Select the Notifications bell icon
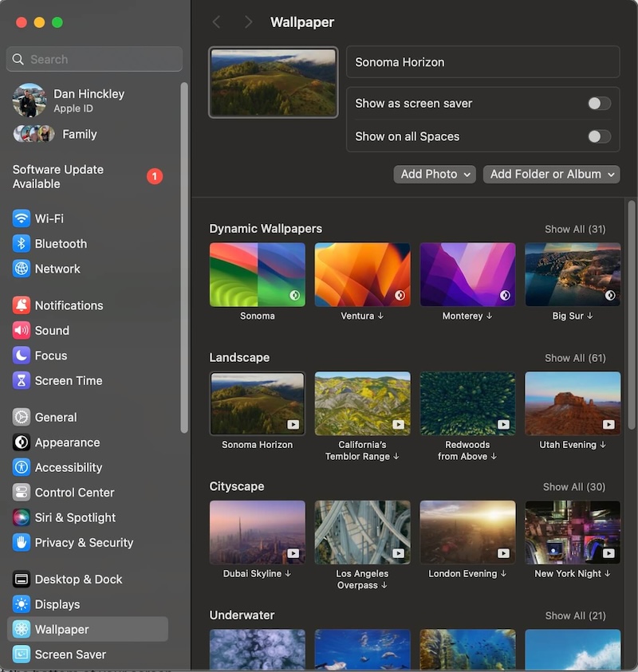The image size is (638, 672). [x=21, y=305]
